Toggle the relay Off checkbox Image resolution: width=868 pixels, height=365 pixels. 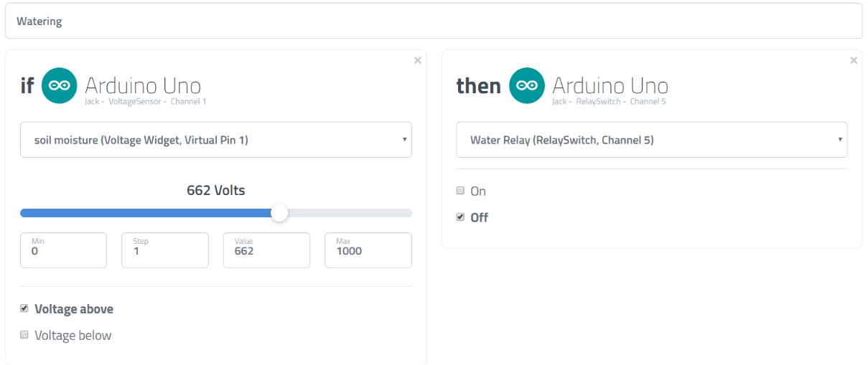point(460,217)
